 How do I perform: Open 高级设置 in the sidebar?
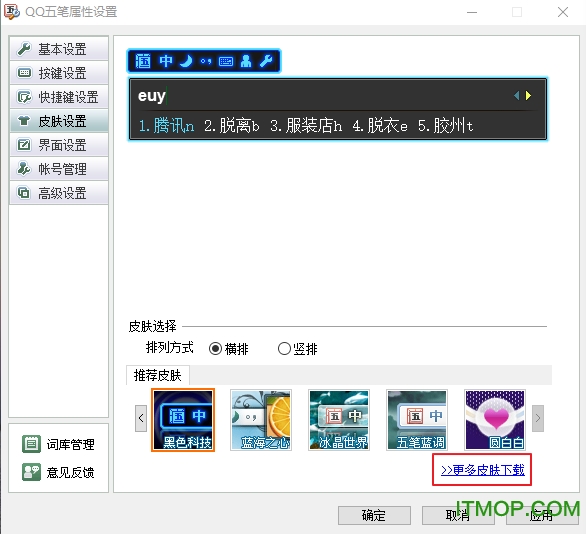tap(59, 193)
